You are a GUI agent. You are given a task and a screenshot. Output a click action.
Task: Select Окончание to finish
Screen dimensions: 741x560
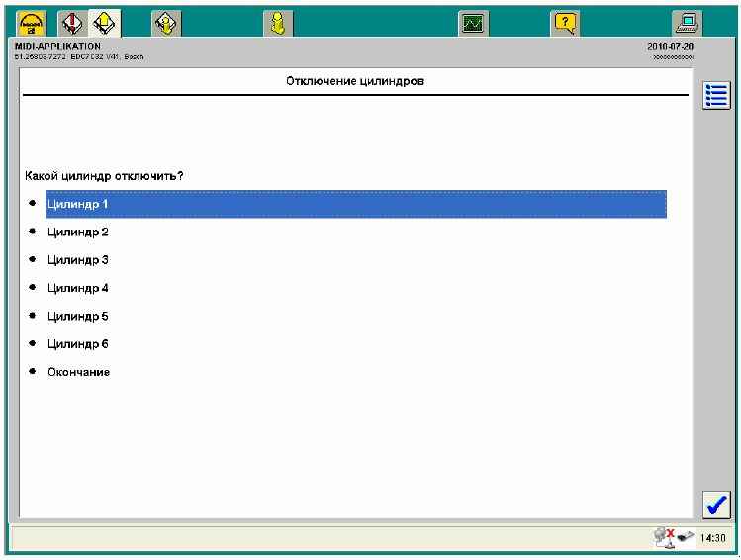[x=79, y=372]
